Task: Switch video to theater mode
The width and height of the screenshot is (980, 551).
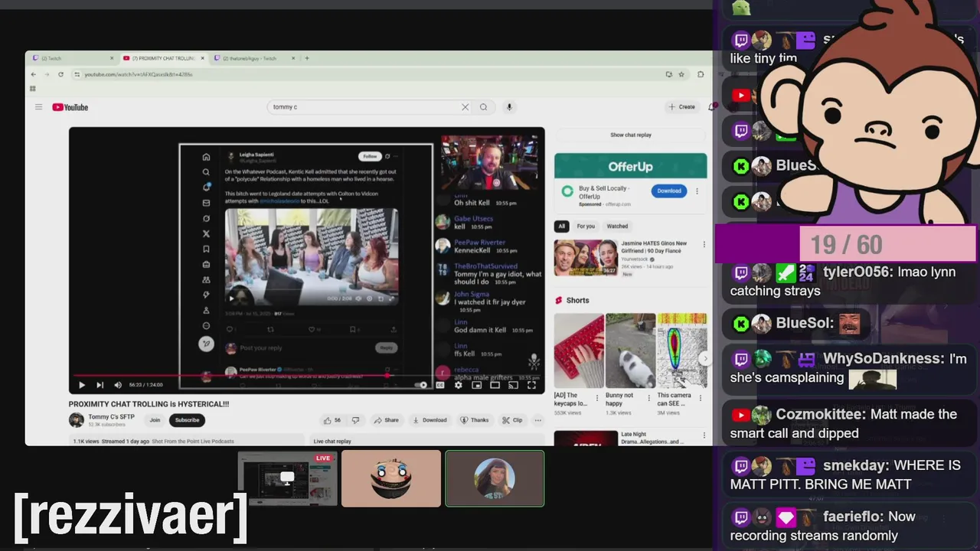Action: tap(495, 385)
